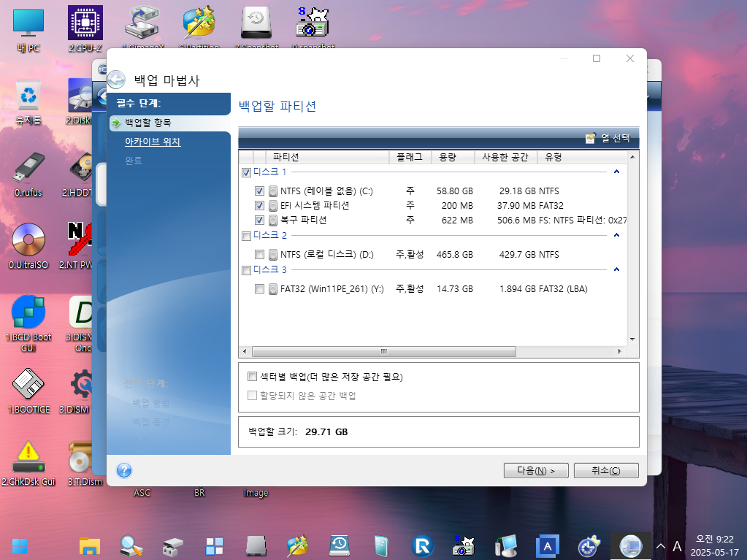This screenshot has width=747, height=560.
Task: Click the back arrow in backup wizard
Action: click(116, 80)
